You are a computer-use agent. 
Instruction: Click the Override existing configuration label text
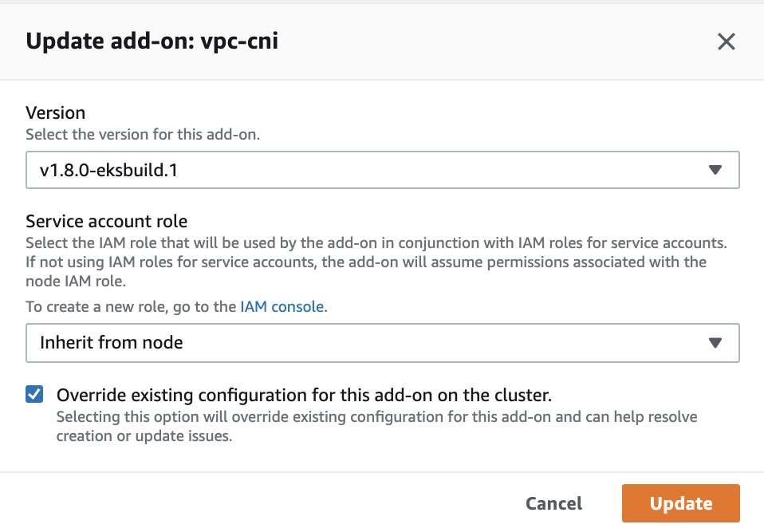point(304,395)
